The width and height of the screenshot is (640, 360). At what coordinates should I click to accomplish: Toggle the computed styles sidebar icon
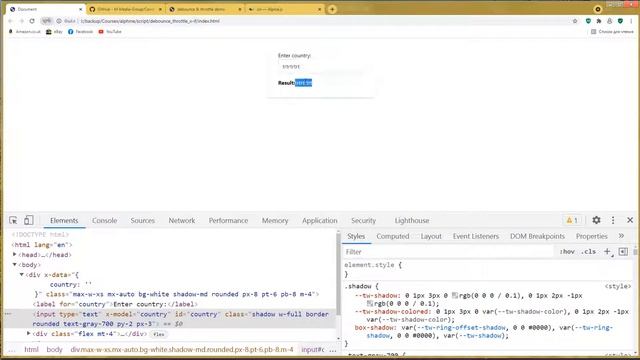pyautogui.click(x=623, y=251)
